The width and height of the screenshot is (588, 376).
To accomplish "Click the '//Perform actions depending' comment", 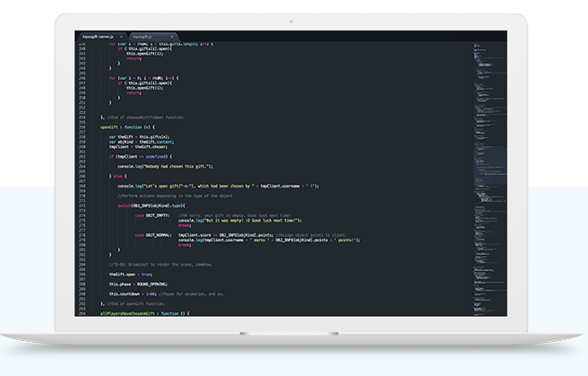I will pyautogui.click(x=175, y=196).
